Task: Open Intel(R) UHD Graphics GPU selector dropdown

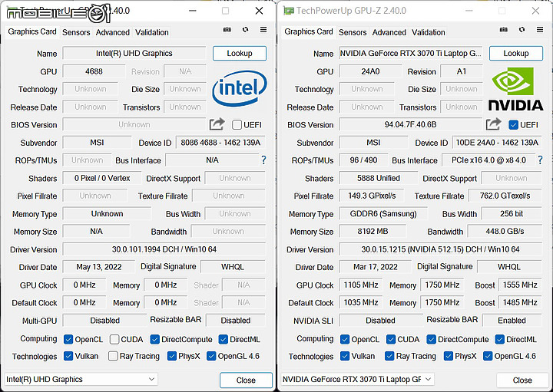Action: pyautogui.click(x=81, y=379)
